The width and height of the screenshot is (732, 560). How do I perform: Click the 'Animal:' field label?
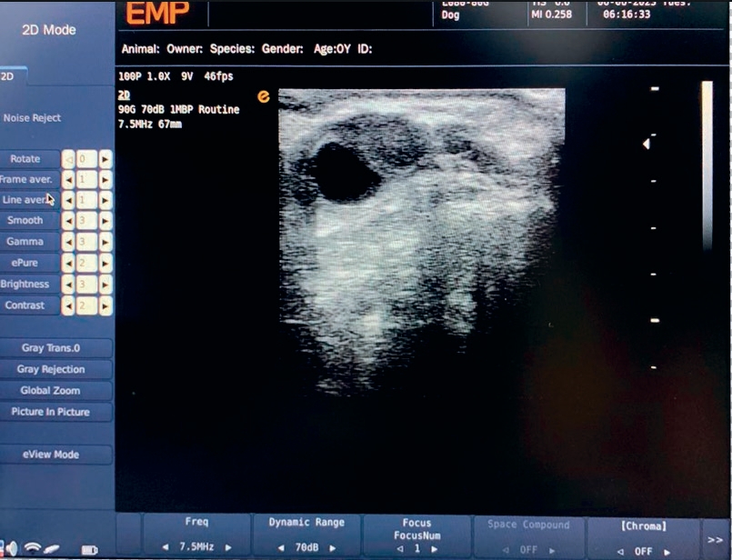pyautogui.click(x=141, y=49)
